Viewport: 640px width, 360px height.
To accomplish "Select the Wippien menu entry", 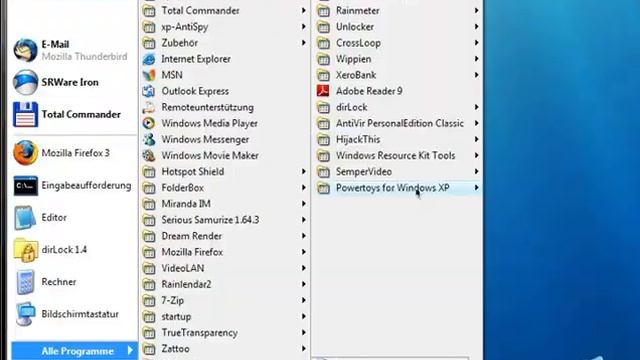I will point(398,59).
